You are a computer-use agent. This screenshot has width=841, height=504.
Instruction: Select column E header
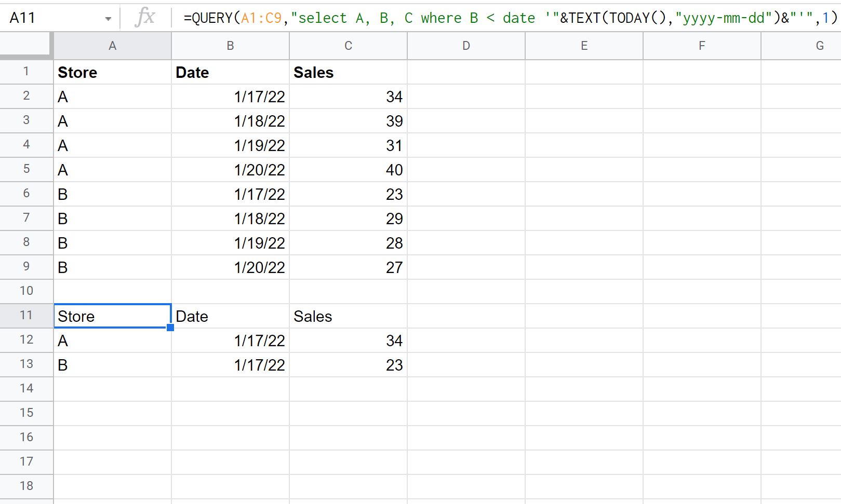click(x=584, y=46)
